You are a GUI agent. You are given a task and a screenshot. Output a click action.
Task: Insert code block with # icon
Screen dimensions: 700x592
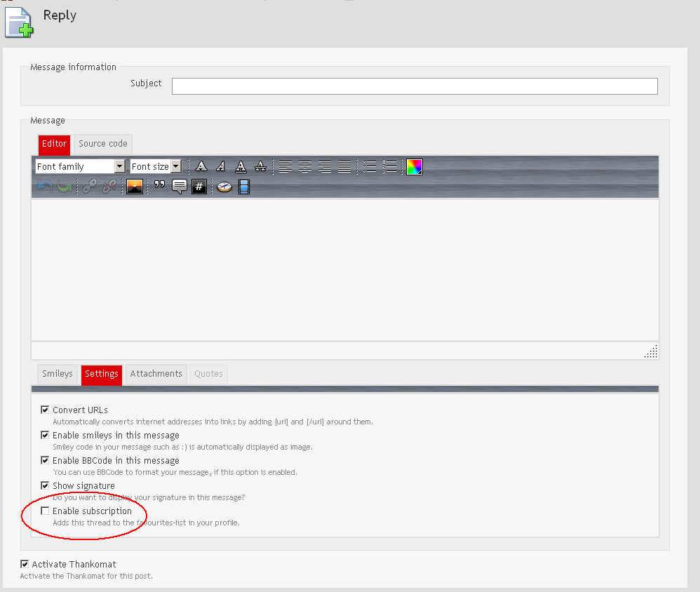199,186
